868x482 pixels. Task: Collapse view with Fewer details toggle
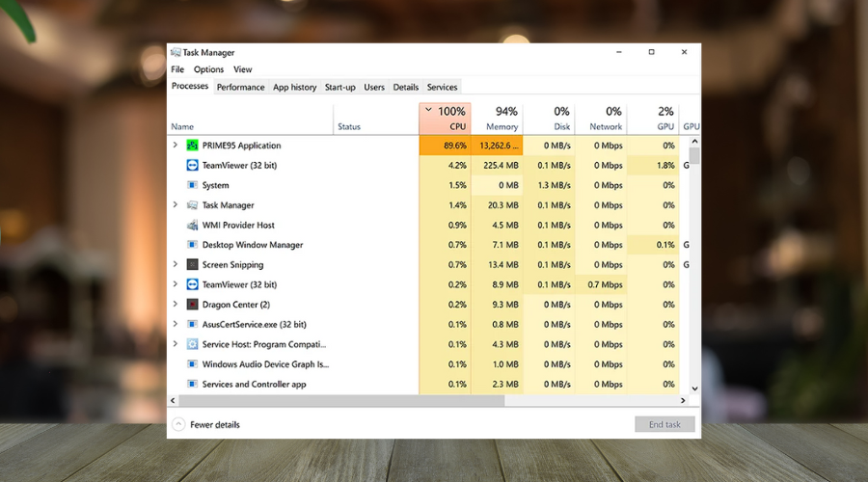tap(178, 424)
